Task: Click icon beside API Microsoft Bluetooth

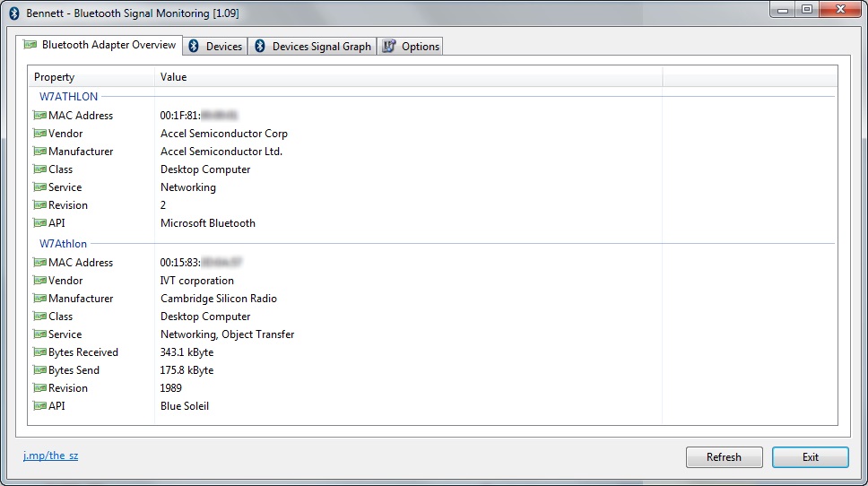Action: click(x=39, y=223)
